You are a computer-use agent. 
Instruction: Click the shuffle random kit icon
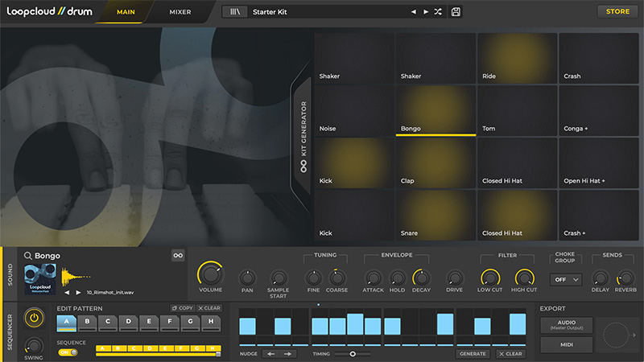pos(438,12)
